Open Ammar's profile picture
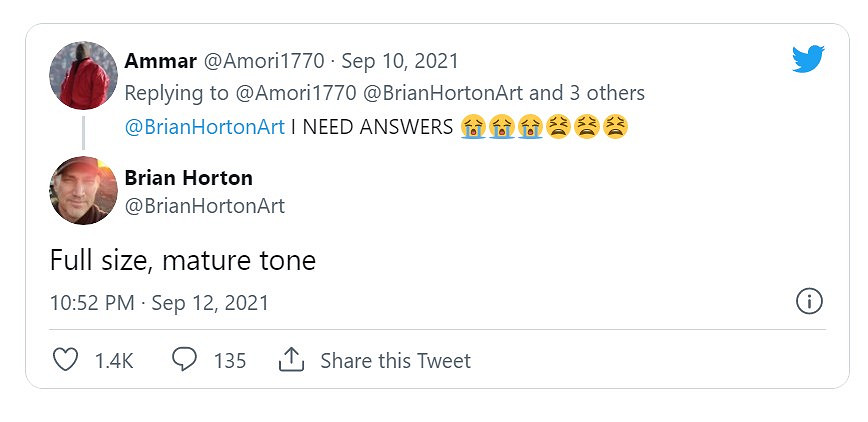 84,75
